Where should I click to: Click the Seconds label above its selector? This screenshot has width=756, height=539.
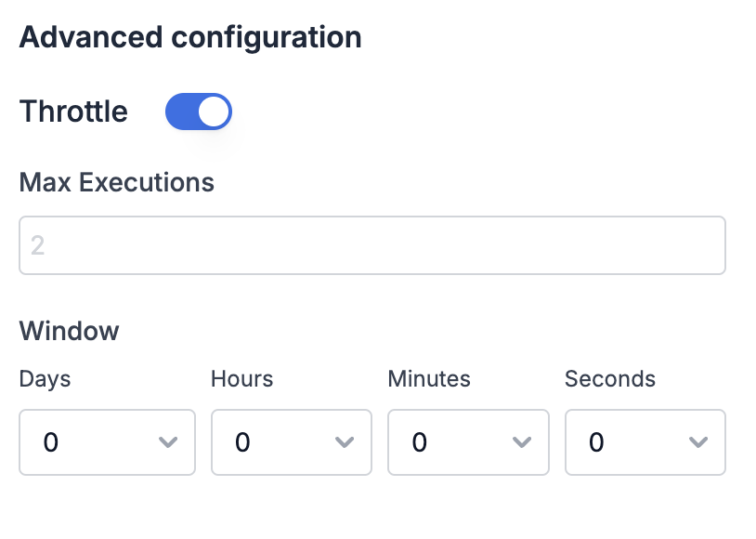[x=610, y=379]
